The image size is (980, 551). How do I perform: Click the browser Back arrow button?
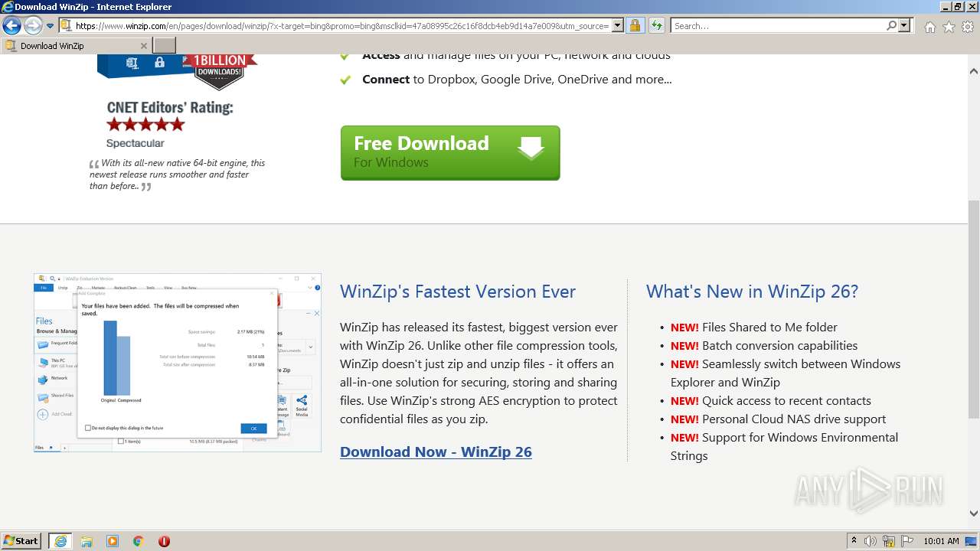(11, 26)
